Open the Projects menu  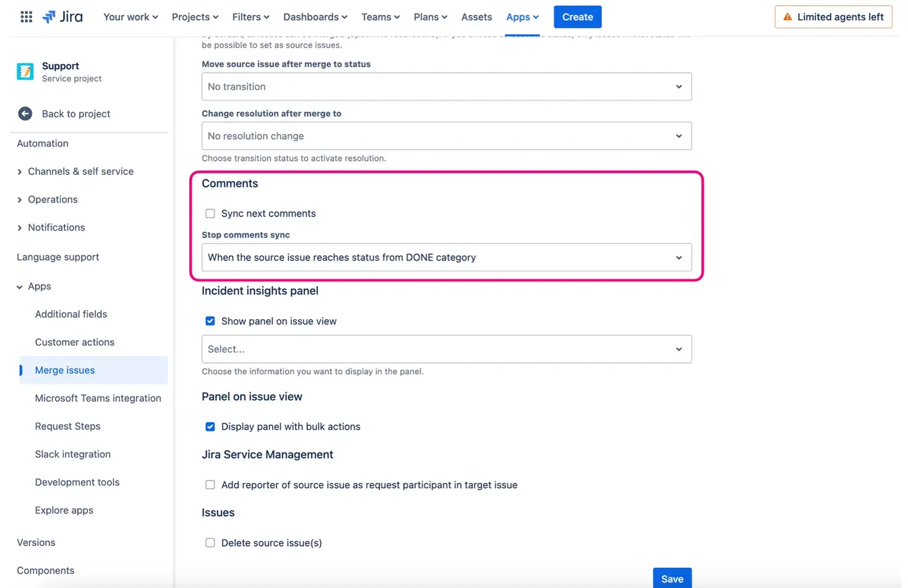tap(194, 17)
